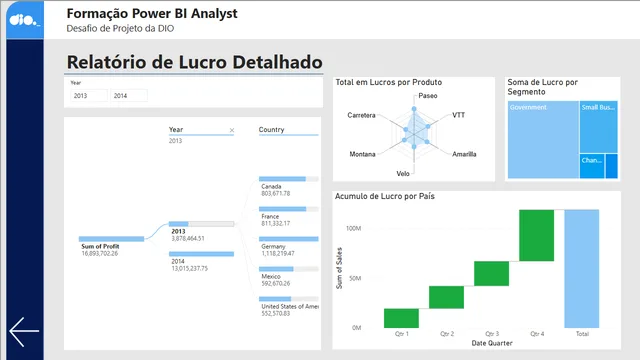Click the VTT label on radar chart

[458, 115]
